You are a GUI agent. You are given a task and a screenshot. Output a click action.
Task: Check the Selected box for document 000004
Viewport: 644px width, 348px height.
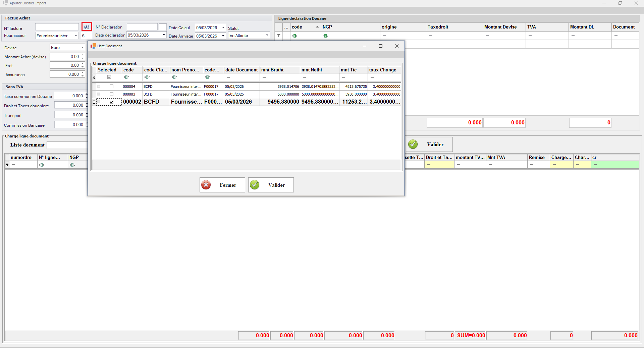point(112,86)
